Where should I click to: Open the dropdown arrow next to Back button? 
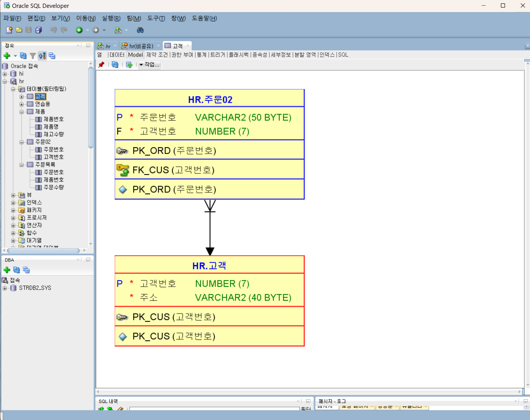coord(87,30)
